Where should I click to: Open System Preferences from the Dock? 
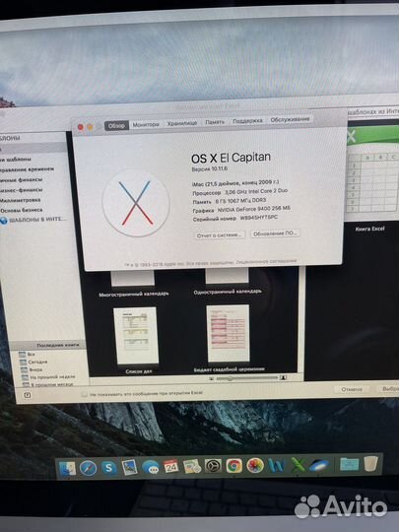click(x=213, y=466)
